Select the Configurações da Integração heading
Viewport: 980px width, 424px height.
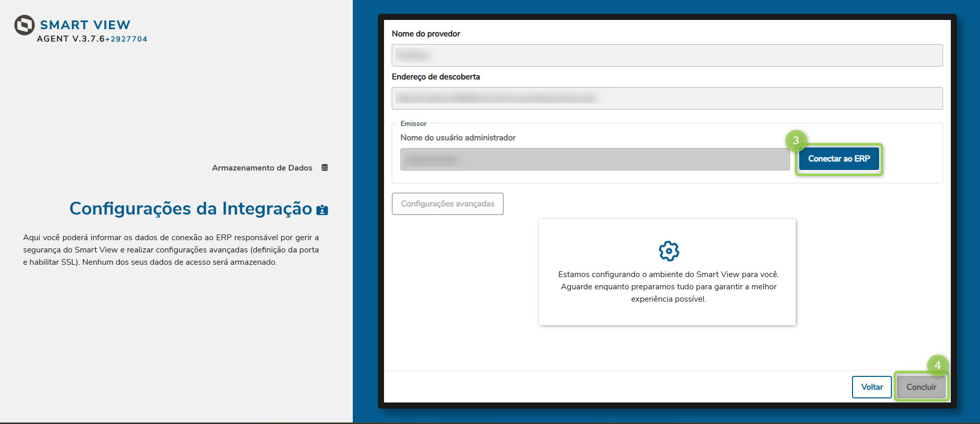pos(190,208)
